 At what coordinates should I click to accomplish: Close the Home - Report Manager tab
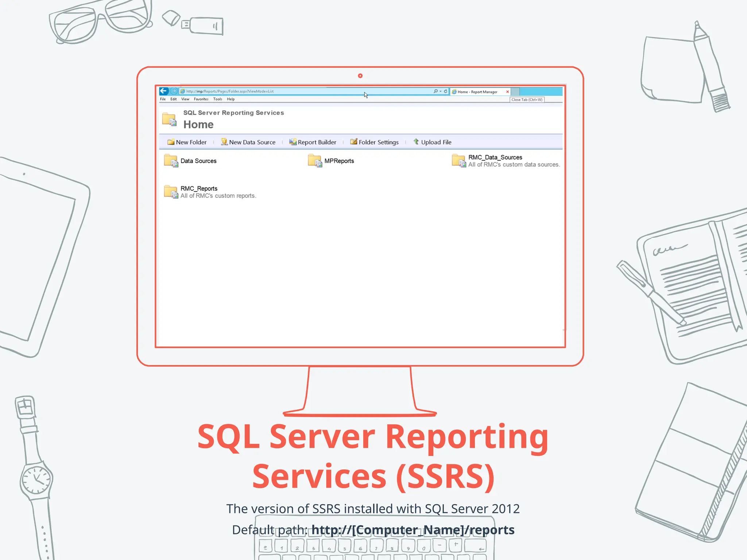tap(507, 92)
